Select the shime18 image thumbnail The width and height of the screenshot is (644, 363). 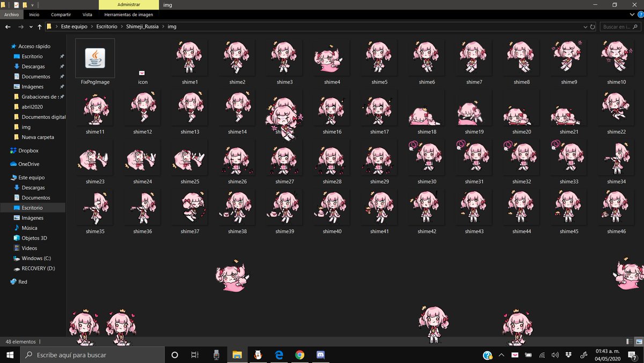coord(427,108)
